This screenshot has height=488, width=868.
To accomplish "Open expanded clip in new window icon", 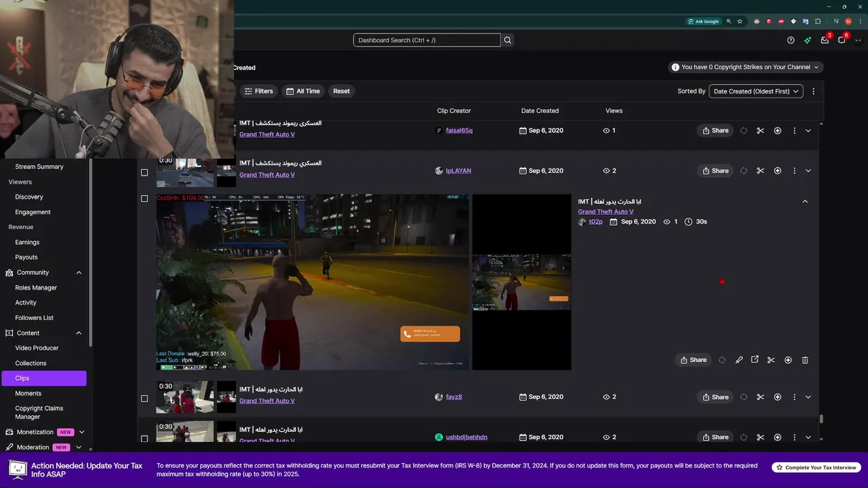I will [755, 360].
